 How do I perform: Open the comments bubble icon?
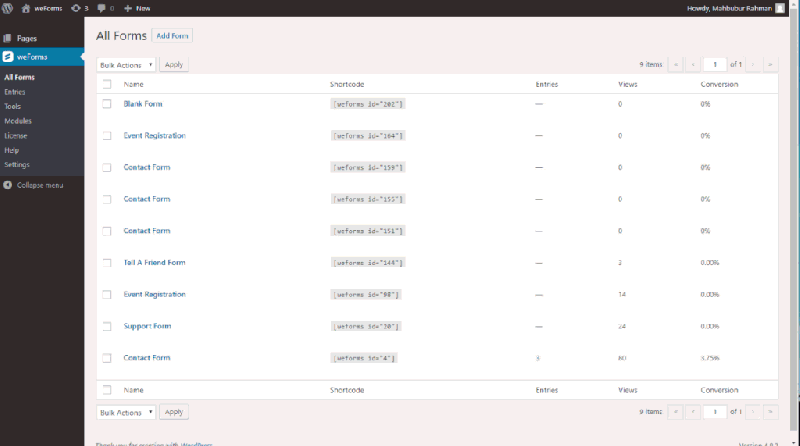click(101, 8)
